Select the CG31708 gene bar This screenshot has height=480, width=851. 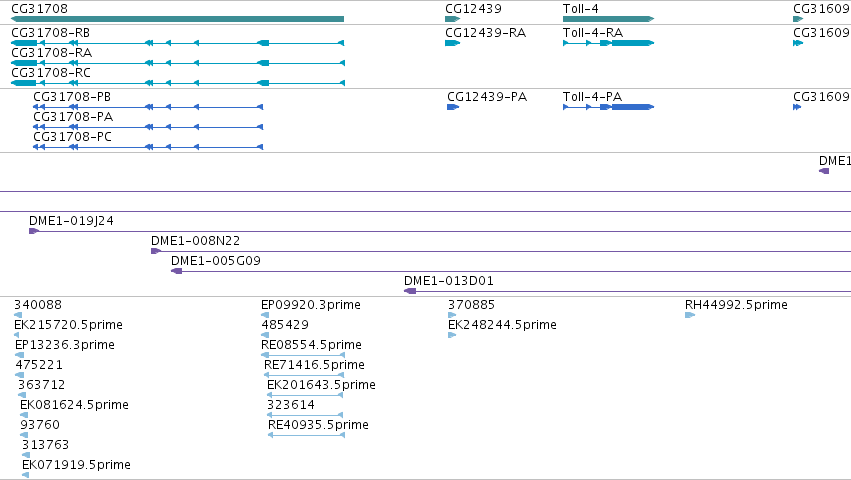point(177,19)
